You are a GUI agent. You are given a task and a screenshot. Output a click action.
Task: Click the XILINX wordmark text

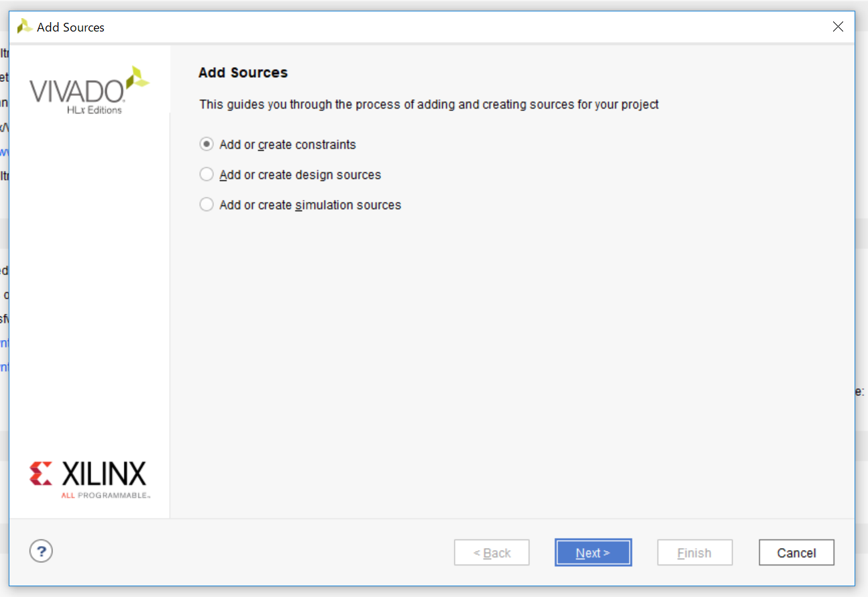point(103,474)
